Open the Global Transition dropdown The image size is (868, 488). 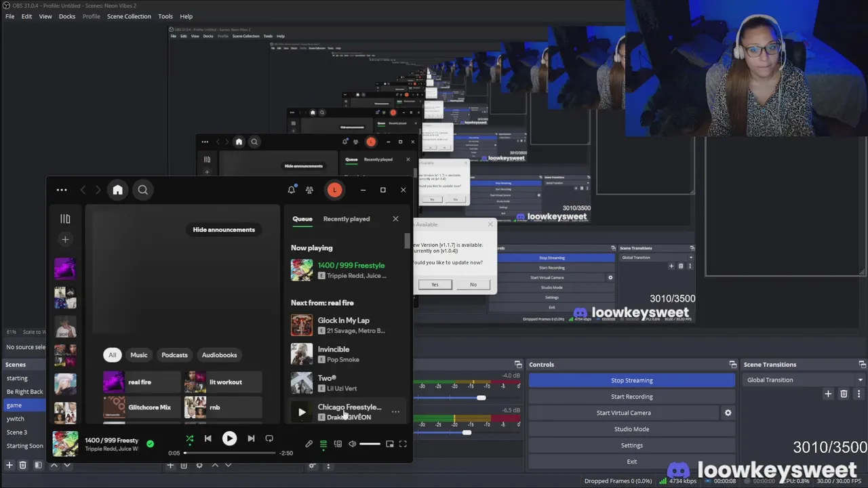804,380
